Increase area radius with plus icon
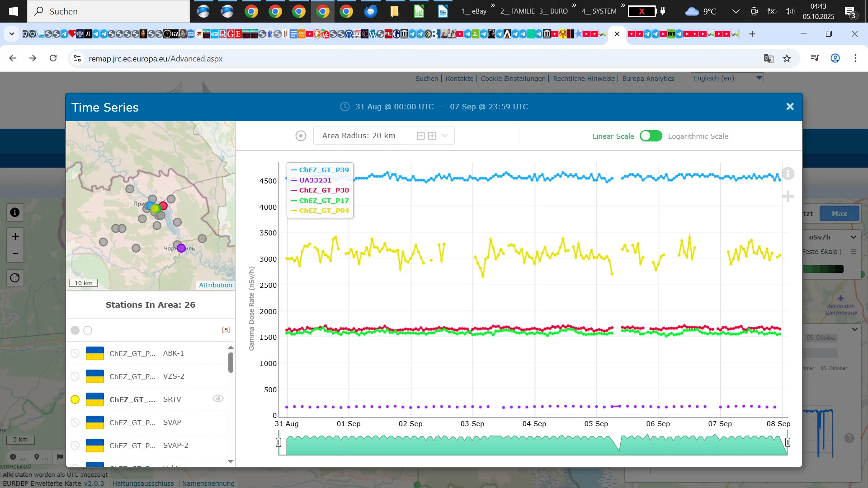This screenshot has height=488, width=868. click(432, 136)
